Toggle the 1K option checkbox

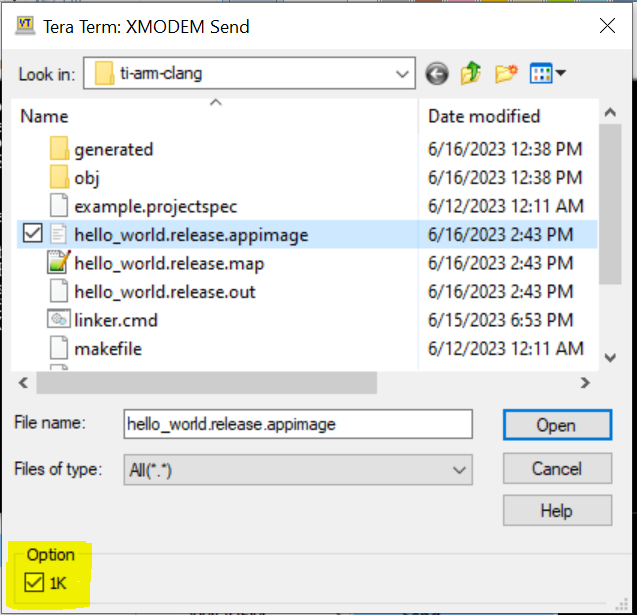pos(35,582)
